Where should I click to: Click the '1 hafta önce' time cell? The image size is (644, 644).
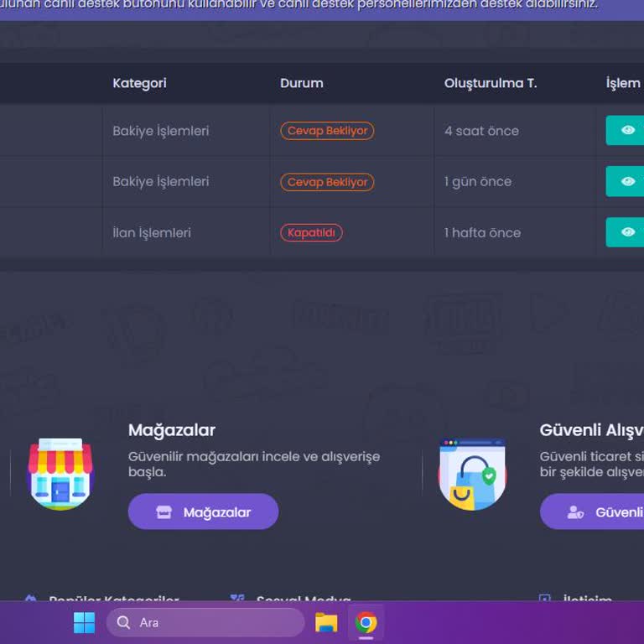483,233
